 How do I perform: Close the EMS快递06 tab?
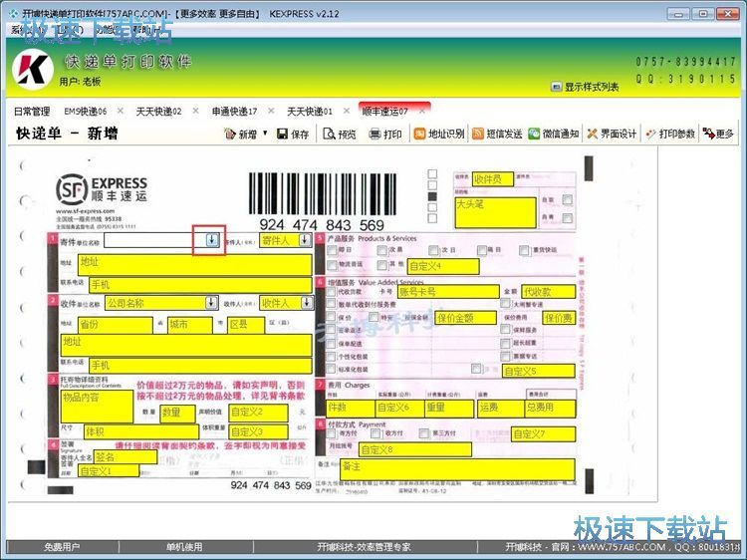[121, 111]
